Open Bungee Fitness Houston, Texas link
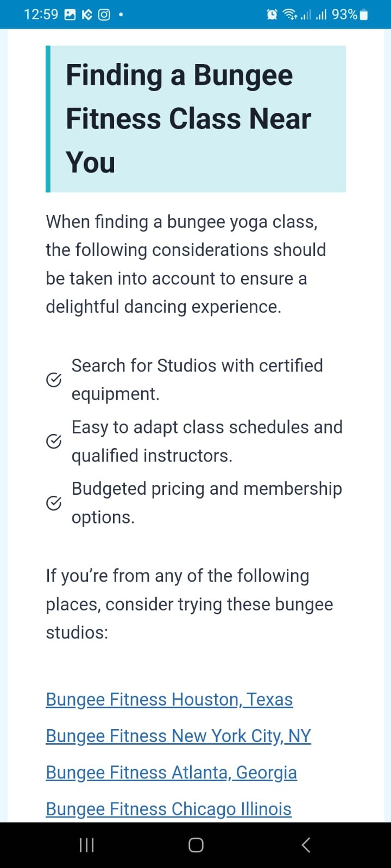 [169, 700]
